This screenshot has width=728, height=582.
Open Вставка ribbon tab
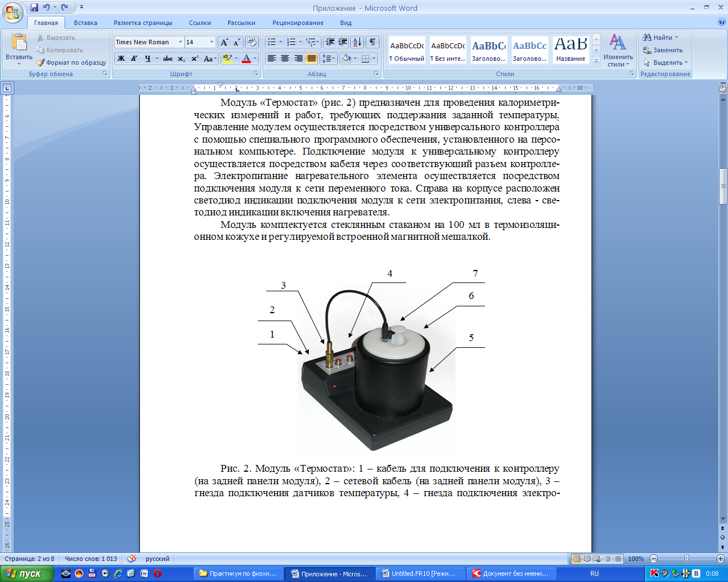pyautogui.click(x=85, y=23)
